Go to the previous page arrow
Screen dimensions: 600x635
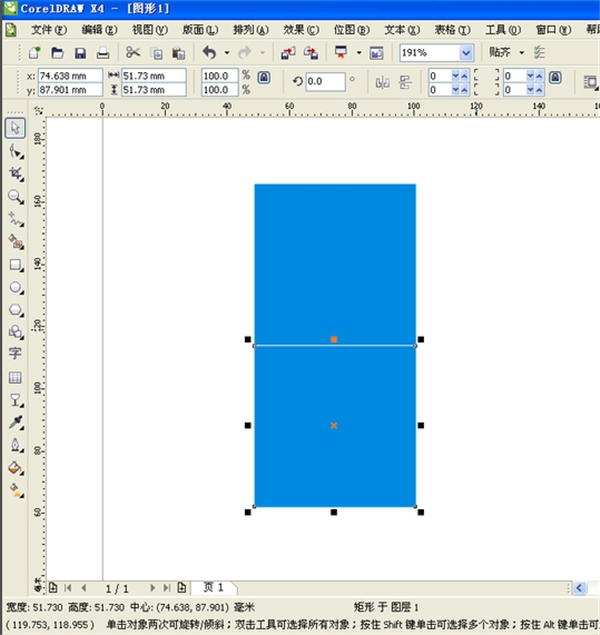coord(84,588)
